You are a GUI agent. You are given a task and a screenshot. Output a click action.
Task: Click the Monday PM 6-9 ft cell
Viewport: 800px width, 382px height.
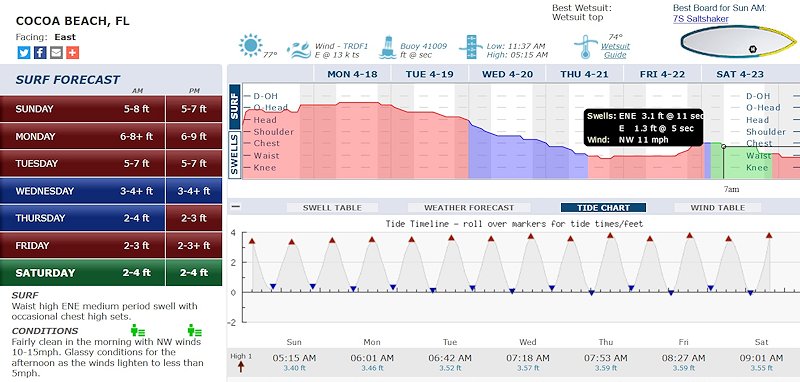coord(194,136)
